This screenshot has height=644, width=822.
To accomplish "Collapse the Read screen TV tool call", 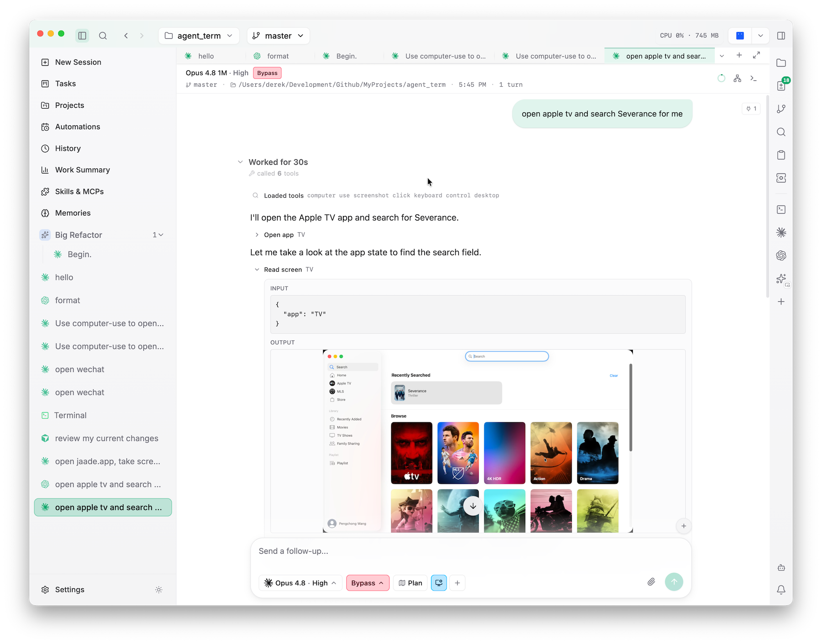I will tap(257, 270).
